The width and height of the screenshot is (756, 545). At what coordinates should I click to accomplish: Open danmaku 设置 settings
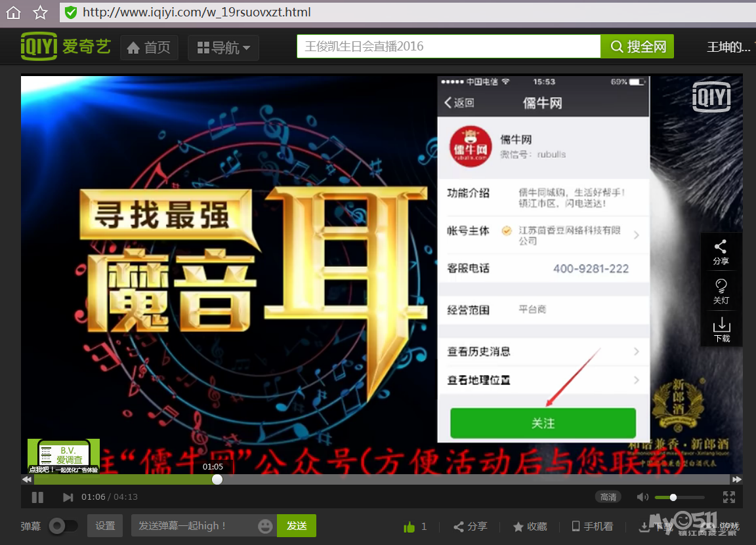click(105, 526)
